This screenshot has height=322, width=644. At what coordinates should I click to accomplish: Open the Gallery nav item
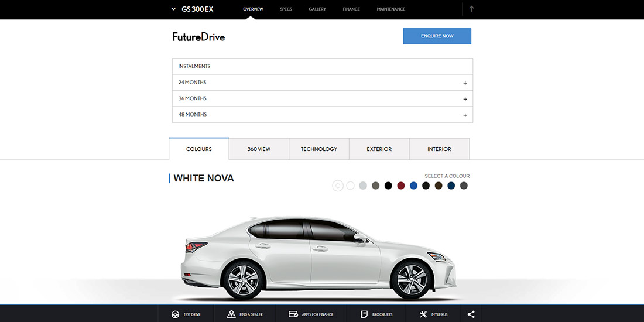[317, 9]
